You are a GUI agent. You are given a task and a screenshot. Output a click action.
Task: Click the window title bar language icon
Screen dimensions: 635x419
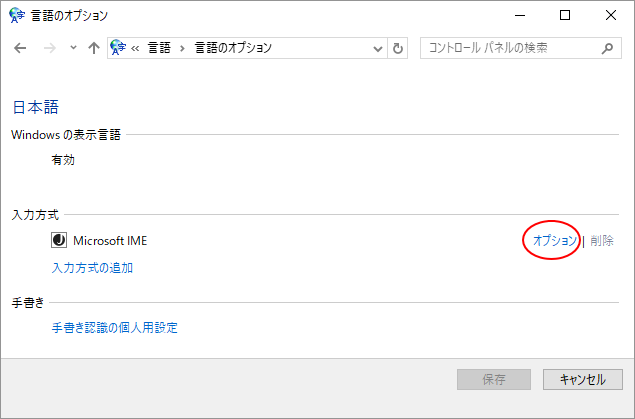click(17, 15)
